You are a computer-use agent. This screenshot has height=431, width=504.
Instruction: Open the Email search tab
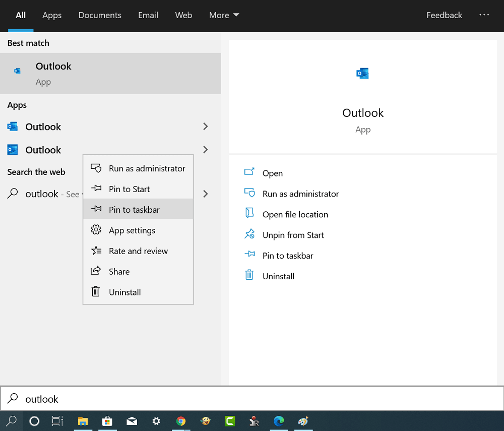pyautogui.click(x=148, y=15)
